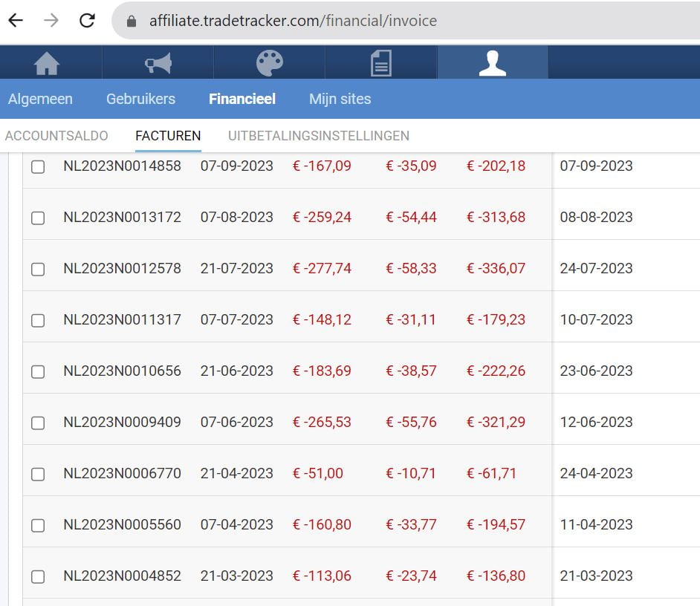Open the paint palette creatives icon

(270, 64)
